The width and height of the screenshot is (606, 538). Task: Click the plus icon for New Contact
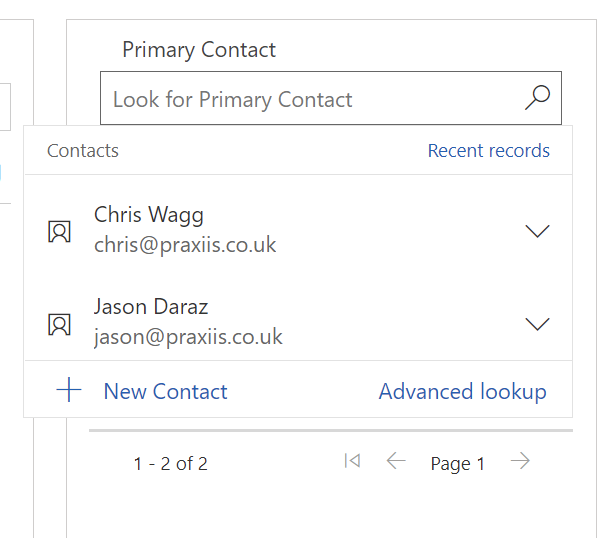coord(69,390)
